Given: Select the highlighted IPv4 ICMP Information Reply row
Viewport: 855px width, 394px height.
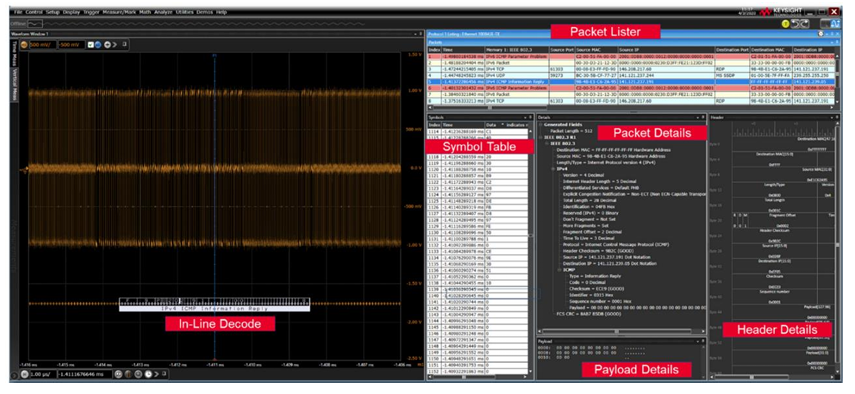Looking at the screenshot, I should point(630,81).
